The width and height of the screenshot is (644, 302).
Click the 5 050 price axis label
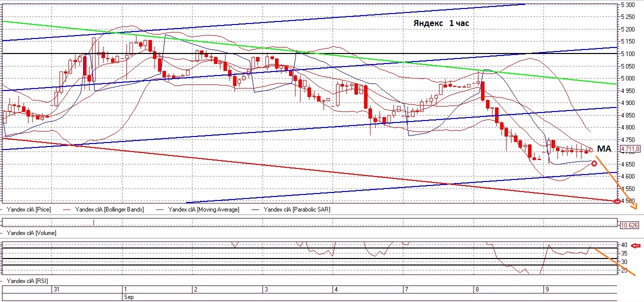tap(628, 66)
